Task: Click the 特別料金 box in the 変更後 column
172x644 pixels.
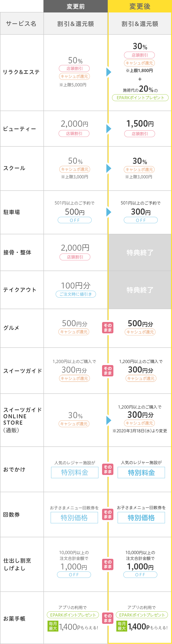Action: (141, 472)
